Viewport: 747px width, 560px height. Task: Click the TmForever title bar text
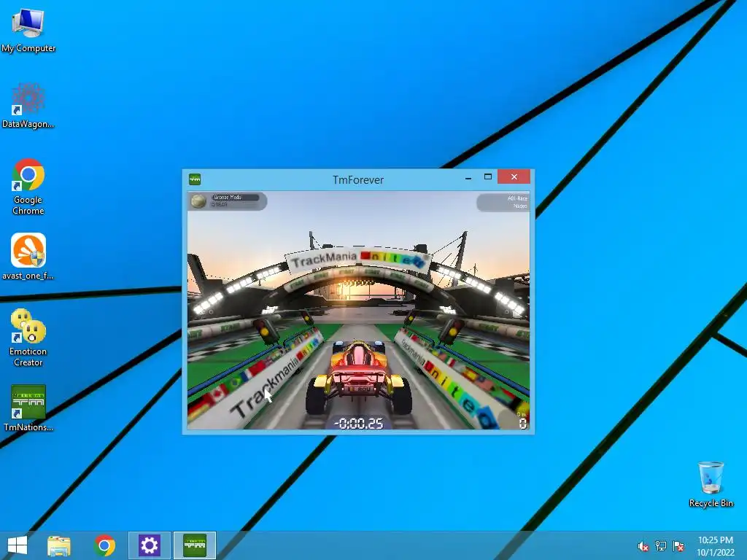click(x=357, y=179)
